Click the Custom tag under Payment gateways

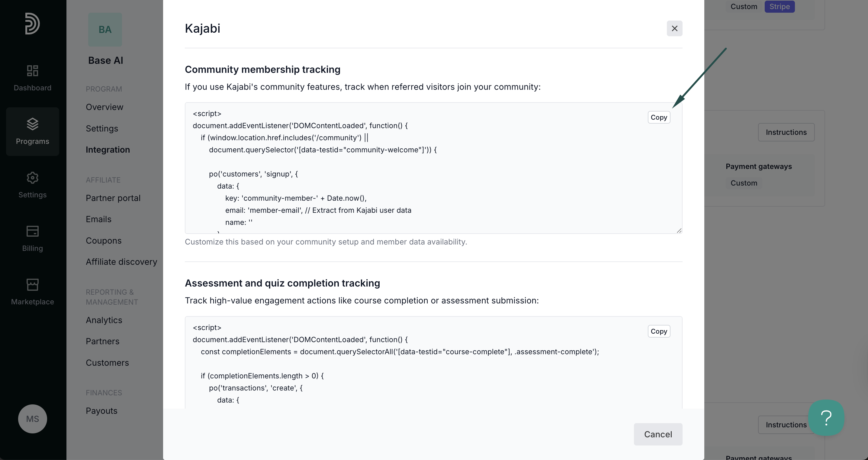pyautogui.click(x=744, y=183)
